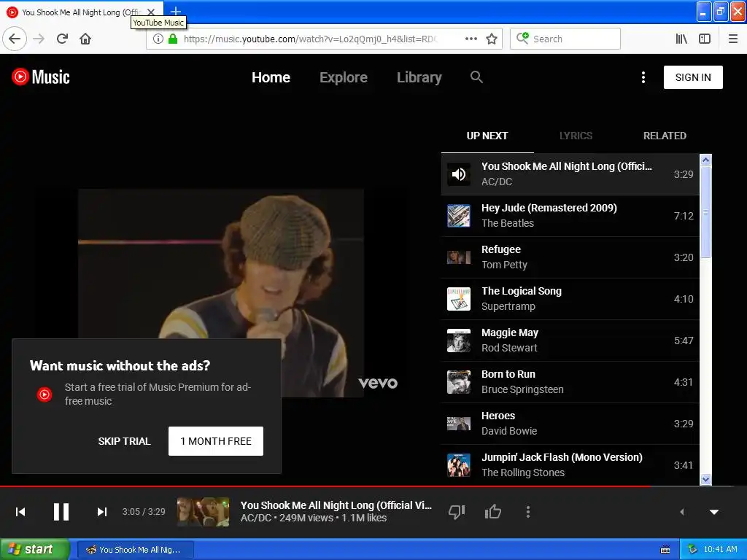Collapse the player page with the down arrow
This screenshot has width=747, height=560.
click(714, 512)
